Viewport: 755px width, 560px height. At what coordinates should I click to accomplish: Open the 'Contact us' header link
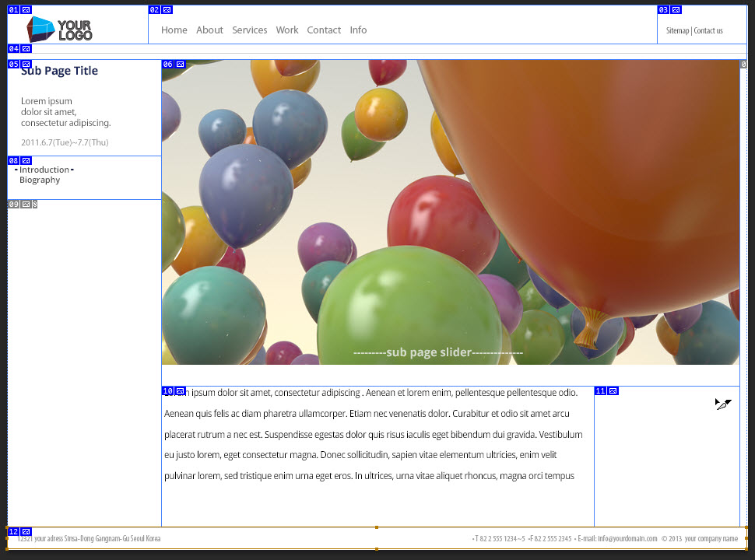(x=708, y=31)
